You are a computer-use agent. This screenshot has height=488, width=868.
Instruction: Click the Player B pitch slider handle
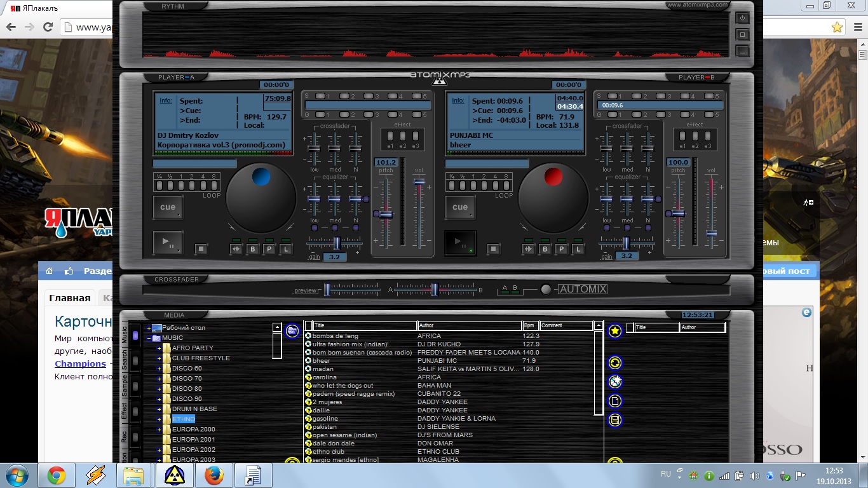[x=679, y=213]
